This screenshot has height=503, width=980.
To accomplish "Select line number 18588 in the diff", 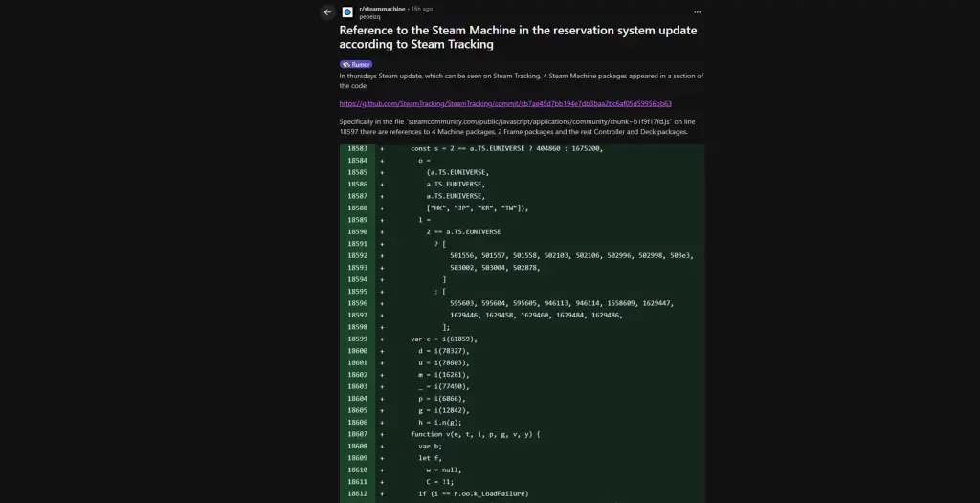I will pyautogui.click(x=358, y=208).
